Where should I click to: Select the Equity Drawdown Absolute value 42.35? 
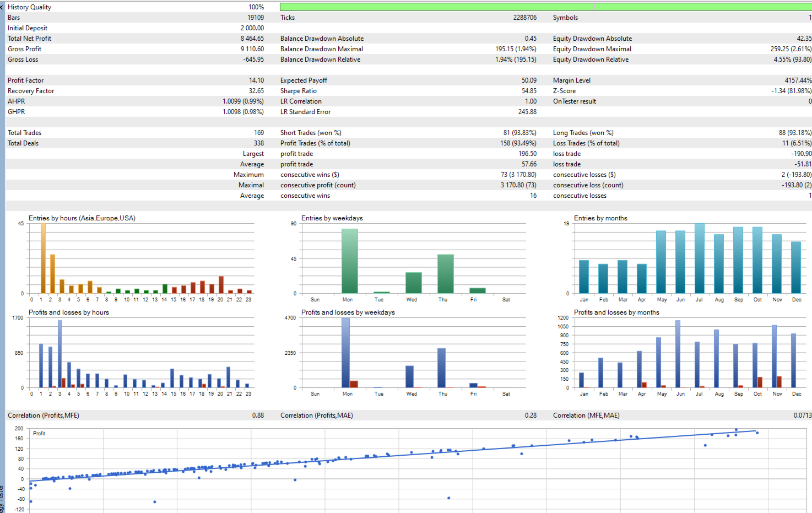[804, 39]
